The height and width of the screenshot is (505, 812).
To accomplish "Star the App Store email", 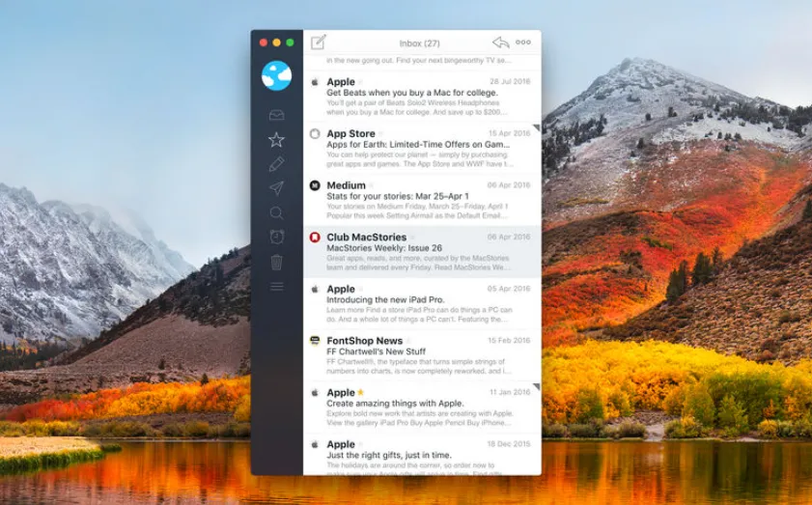I will [x=380, y=133].
